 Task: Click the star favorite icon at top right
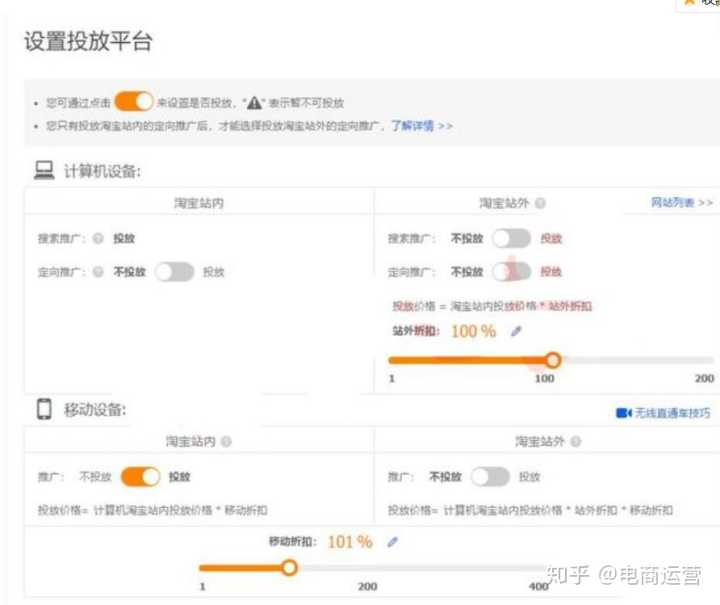click(690, 4)
